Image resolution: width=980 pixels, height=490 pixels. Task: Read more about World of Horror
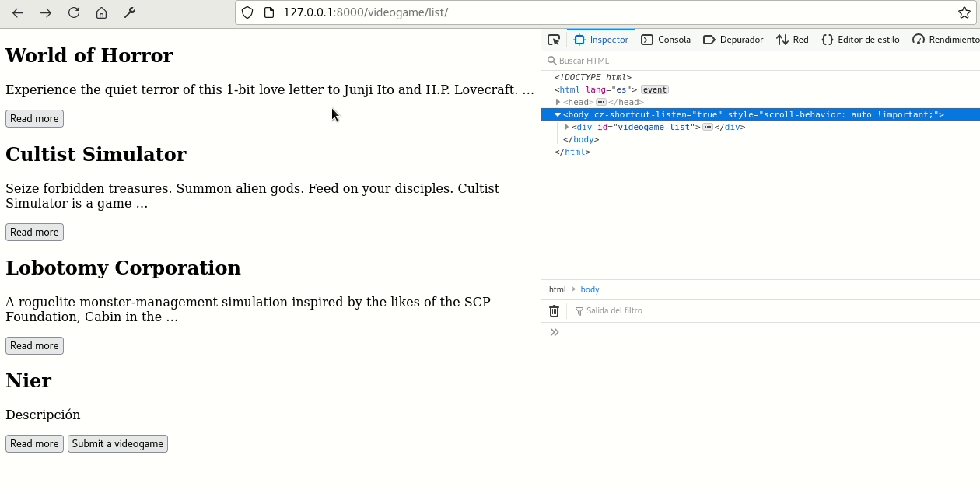pyautogui.click(x=34, y=118)
